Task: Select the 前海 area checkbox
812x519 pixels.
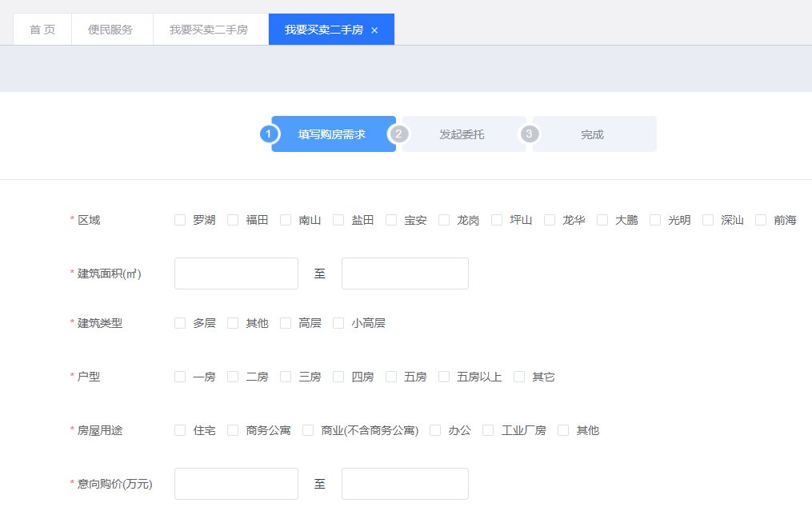Action: (761, 220)
